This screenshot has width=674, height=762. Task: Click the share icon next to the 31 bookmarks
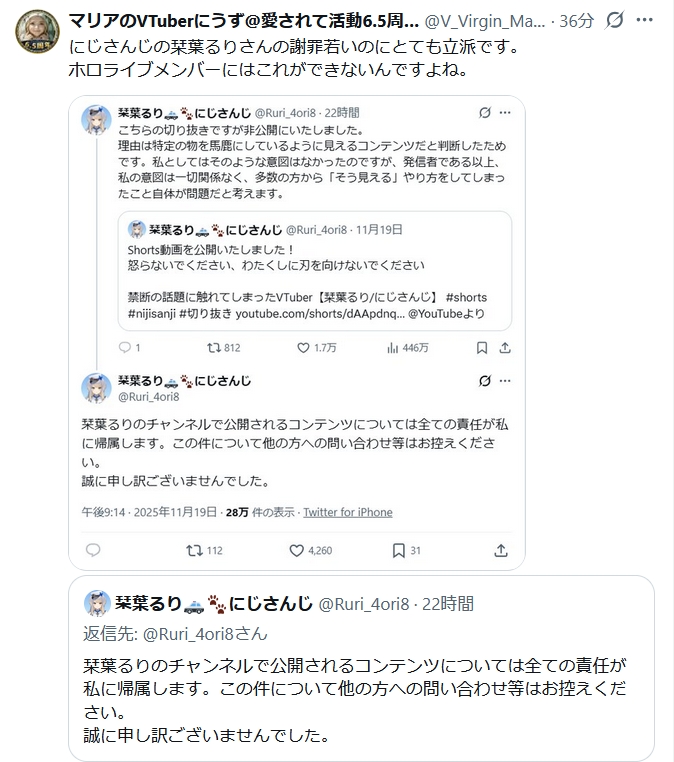click(x=501, y=550)
